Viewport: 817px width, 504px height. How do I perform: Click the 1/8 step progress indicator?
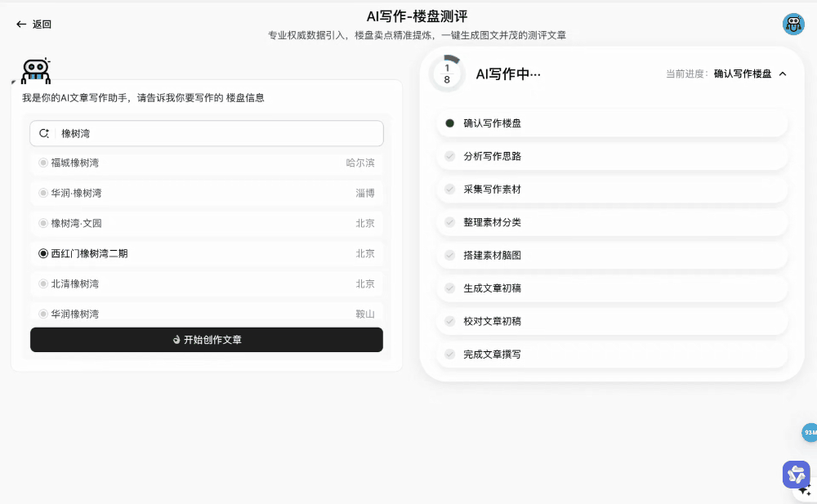point(446,73)
